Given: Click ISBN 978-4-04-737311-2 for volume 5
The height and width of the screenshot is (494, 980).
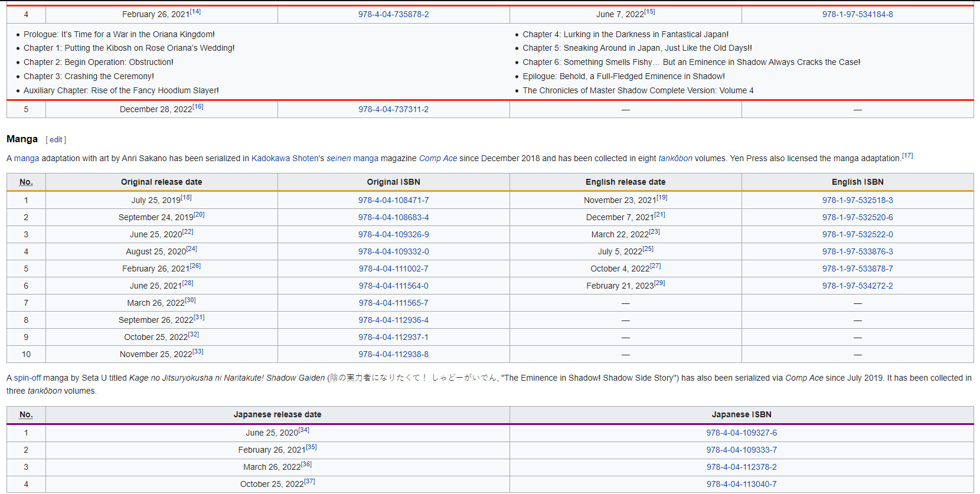Looking at the screenshot, I should tap(393, 109).
